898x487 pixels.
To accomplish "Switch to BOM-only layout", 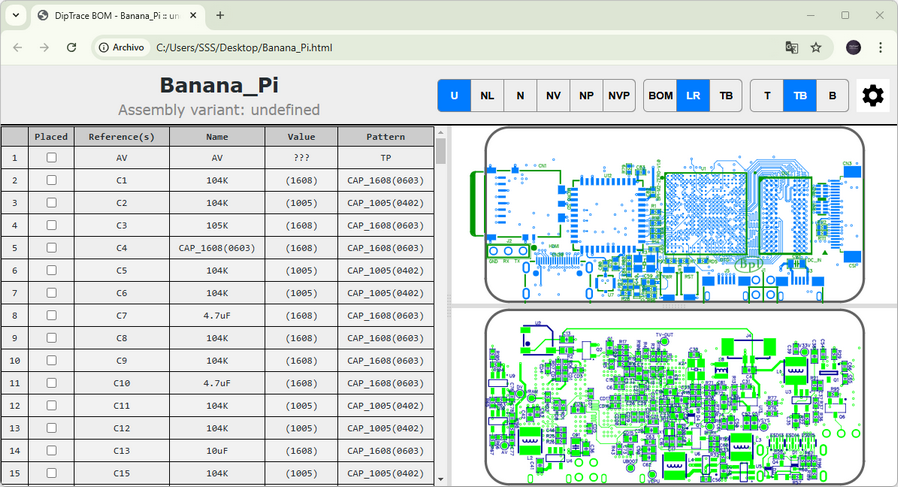I will (660, 96).
